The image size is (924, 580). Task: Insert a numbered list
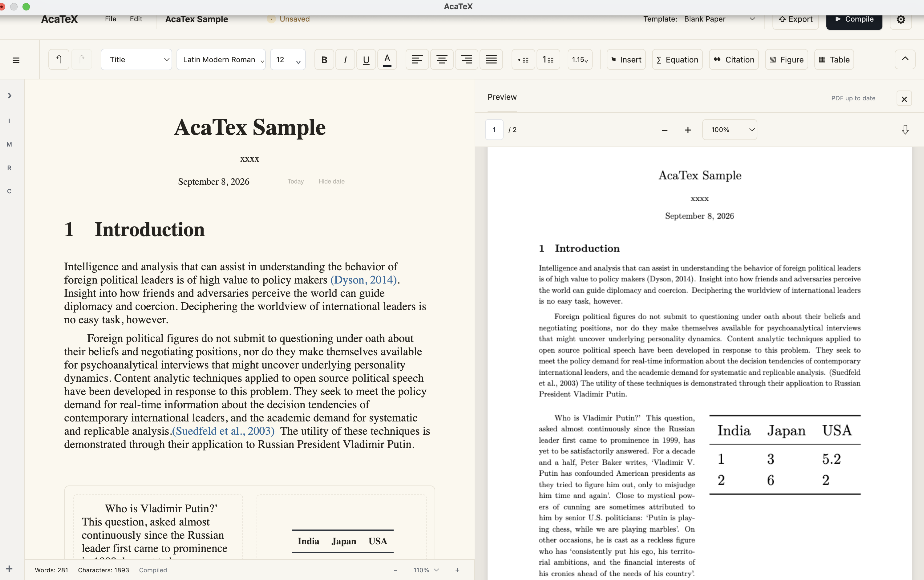pos(548,59)
